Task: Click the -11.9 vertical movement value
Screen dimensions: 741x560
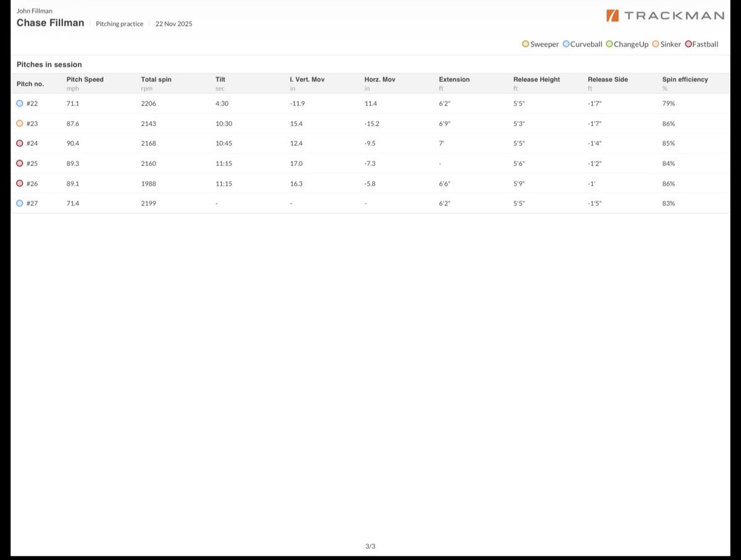Action: (298, 104)
